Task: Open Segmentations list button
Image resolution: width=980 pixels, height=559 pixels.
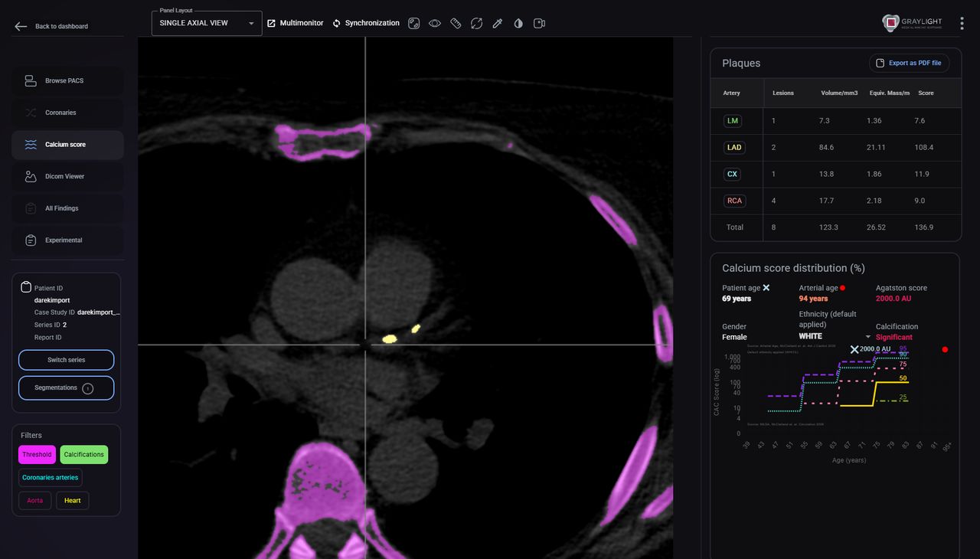Action: pyautogui.click(x=66, y=388)
